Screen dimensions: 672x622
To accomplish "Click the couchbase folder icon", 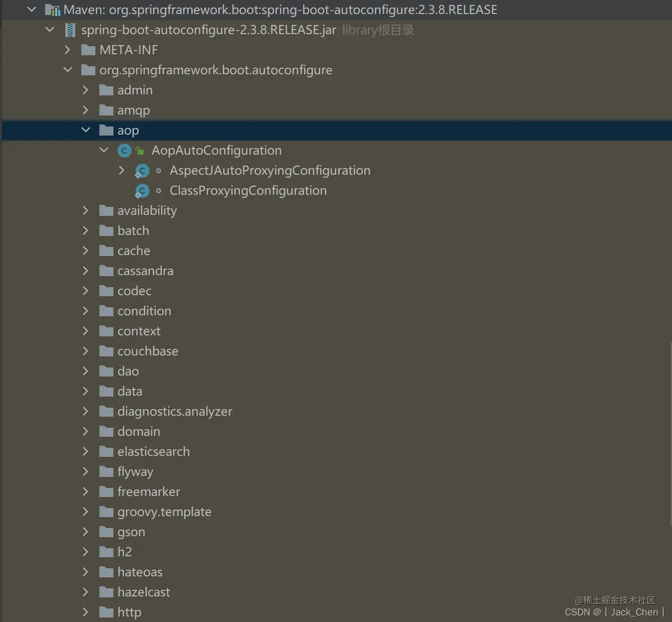I will coord(106,351).
